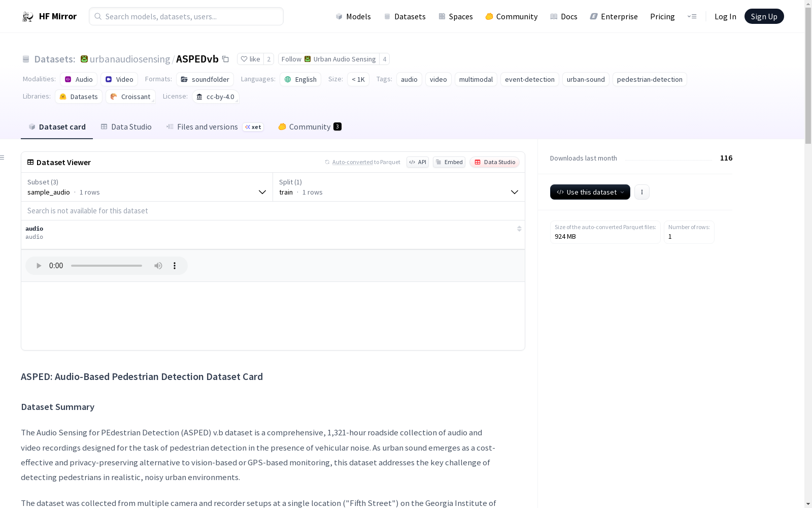Open the Community tab with 3 discussions
Image resolution: width=812 pixels, height=508 pixels.
(x=310, y=127)
